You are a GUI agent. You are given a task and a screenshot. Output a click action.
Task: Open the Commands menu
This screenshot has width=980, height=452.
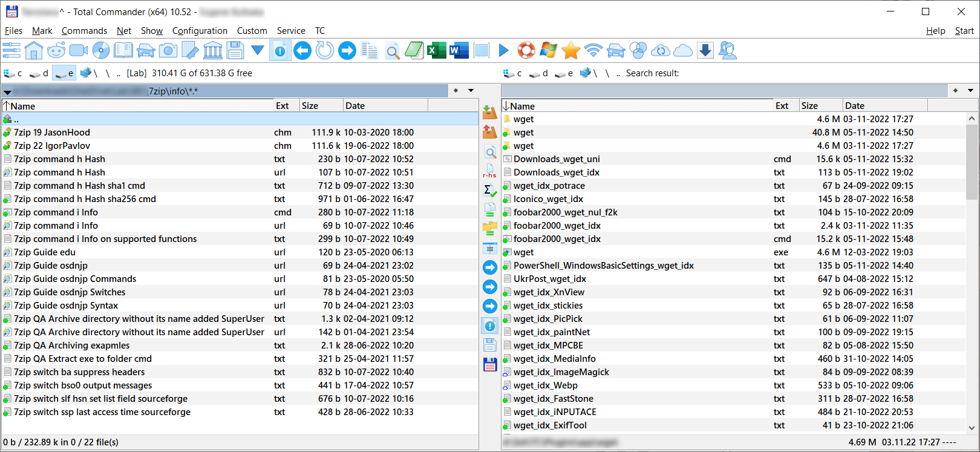(x=84, y=31)
